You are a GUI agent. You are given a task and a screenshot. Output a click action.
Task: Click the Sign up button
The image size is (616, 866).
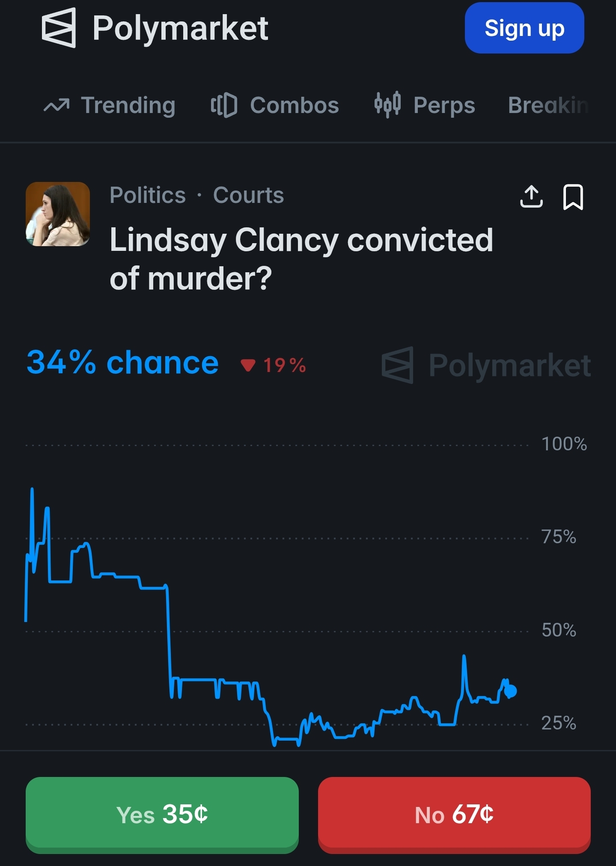(x=524, y=28)
